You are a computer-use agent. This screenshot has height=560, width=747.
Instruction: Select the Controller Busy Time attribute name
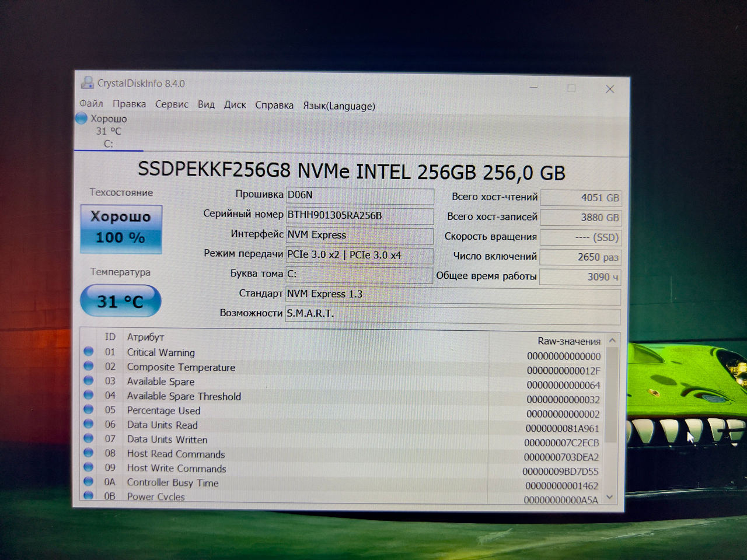tap(173, 482)
